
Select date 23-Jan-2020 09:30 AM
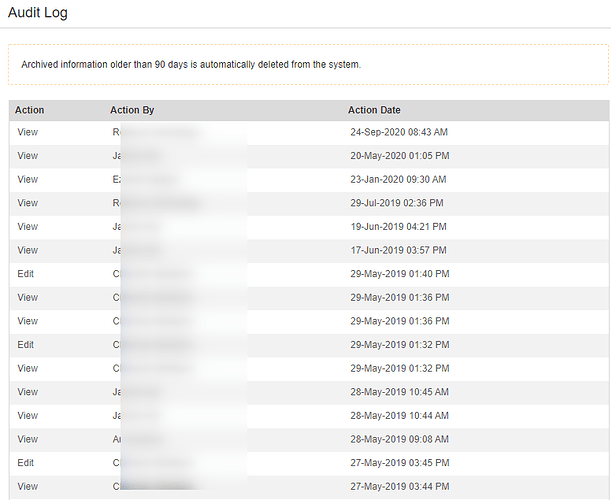click(x=398, y=180)
